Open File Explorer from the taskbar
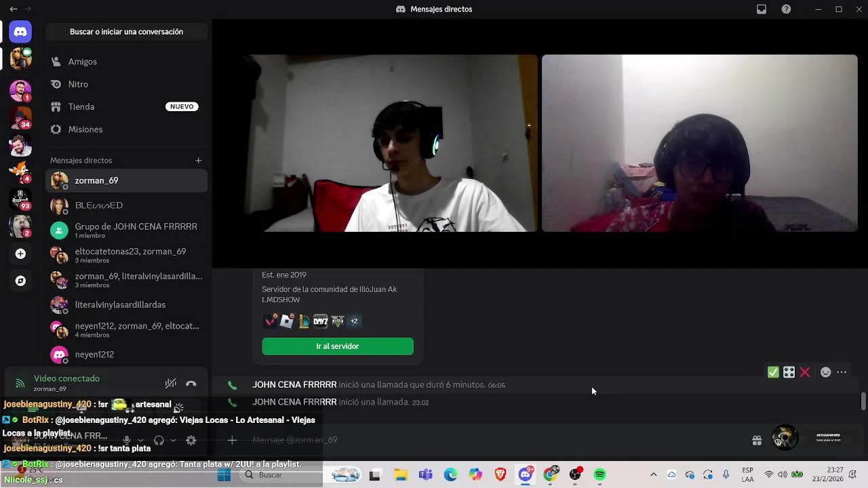This screenshot has height=488, width=868. click(x=400, y=475)
